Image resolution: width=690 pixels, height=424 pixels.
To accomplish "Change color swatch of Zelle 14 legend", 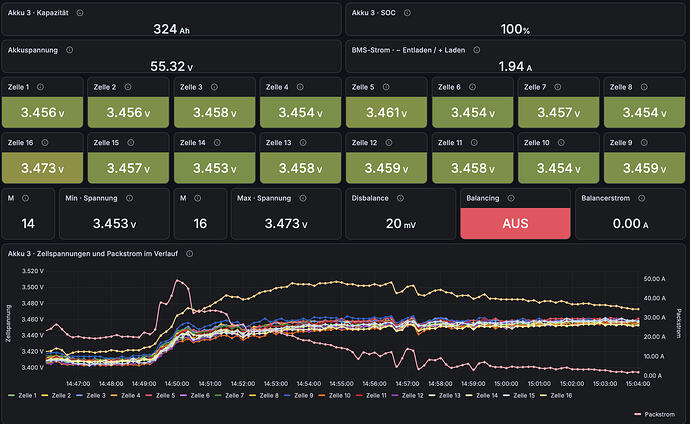I will click(469, 395).
